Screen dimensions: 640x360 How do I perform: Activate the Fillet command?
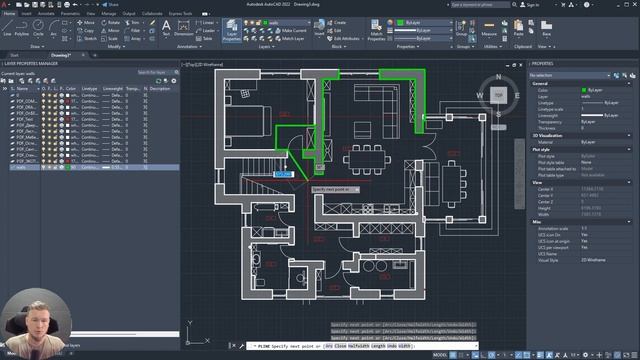click(132, 31)
